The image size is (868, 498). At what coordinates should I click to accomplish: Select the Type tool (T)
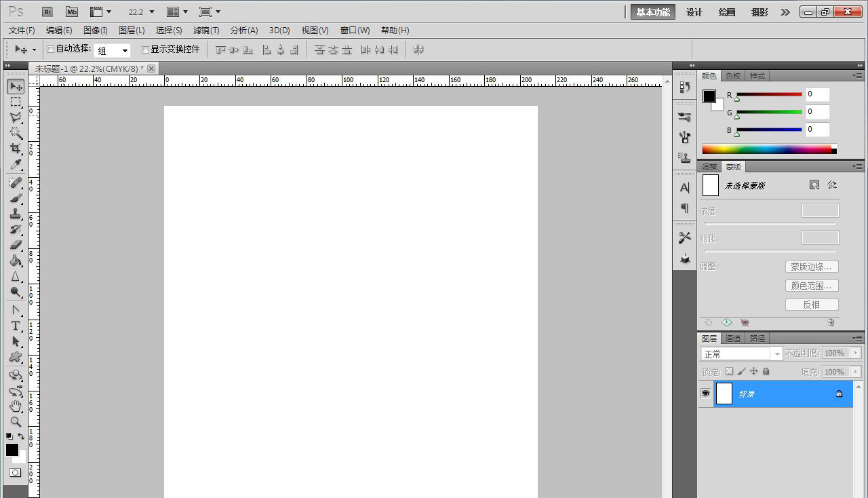(16, 326)
